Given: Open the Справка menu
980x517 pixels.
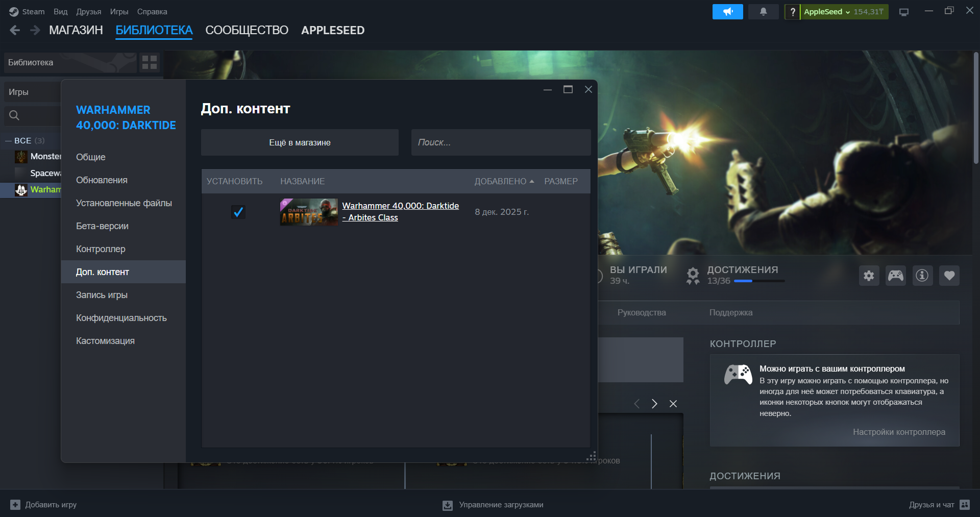Looking at the screenshot, I should (152, 12).
